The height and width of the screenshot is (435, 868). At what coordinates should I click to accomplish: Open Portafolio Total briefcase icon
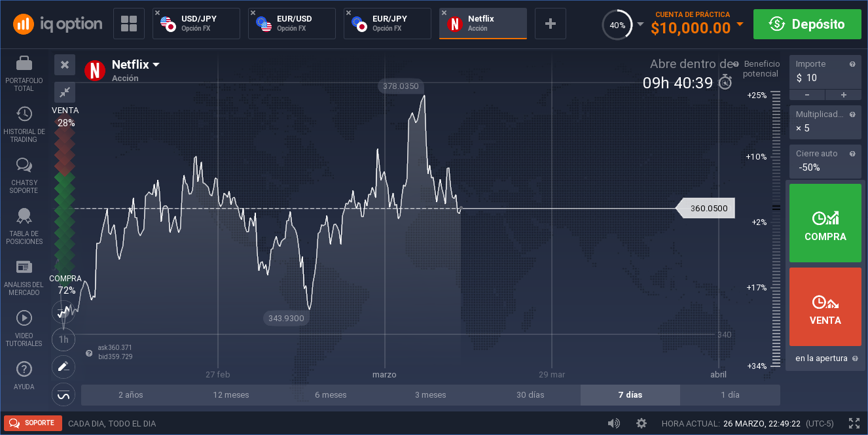coord(24,63)
